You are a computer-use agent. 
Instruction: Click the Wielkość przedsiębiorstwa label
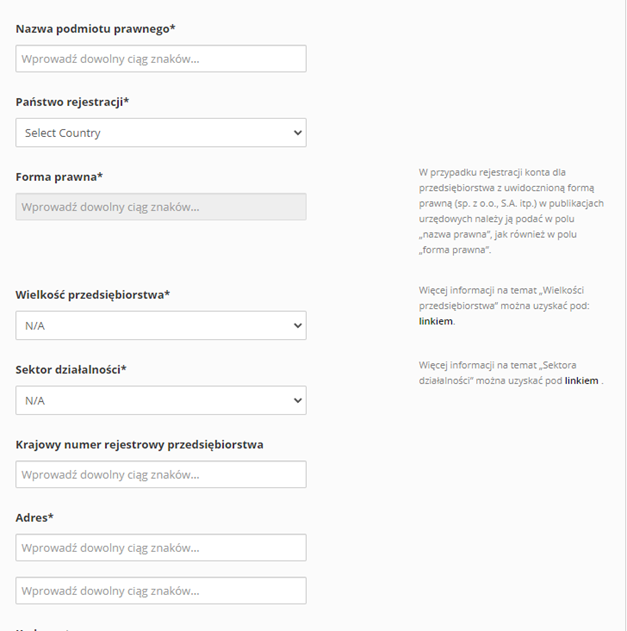pyautogui.click(x=93, y=295)
